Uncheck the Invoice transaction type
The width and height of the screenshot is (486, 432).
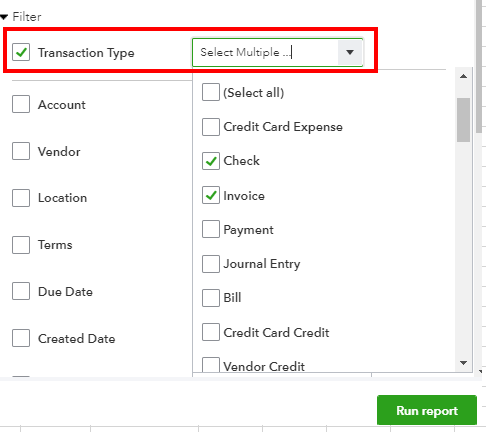point(211,195)
